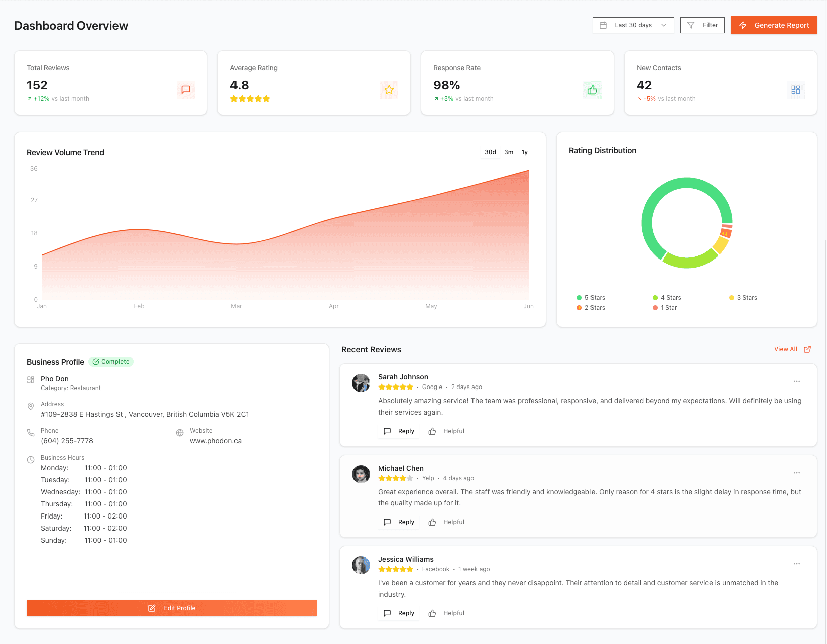Click the Pho Don business name
The image size is (827, 644).
55,379
